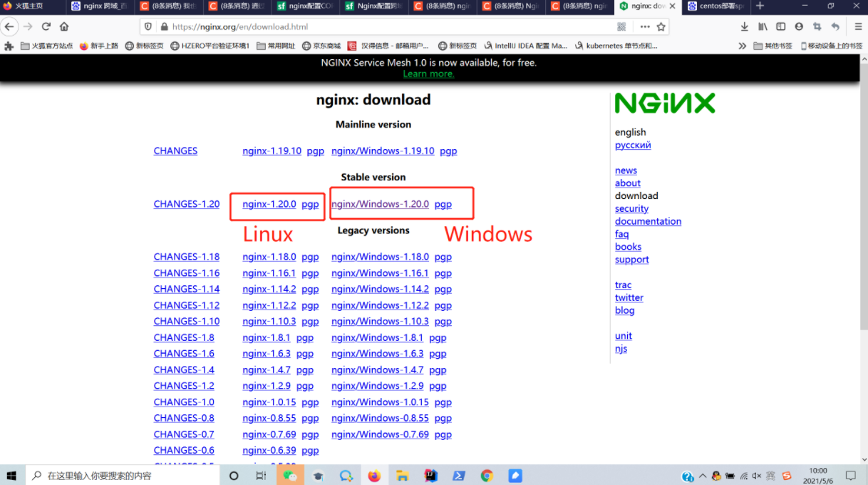The image size is (868, 485).
Task: Open Chrome from the Windows taskbar
Action: [x=487, y=476]
